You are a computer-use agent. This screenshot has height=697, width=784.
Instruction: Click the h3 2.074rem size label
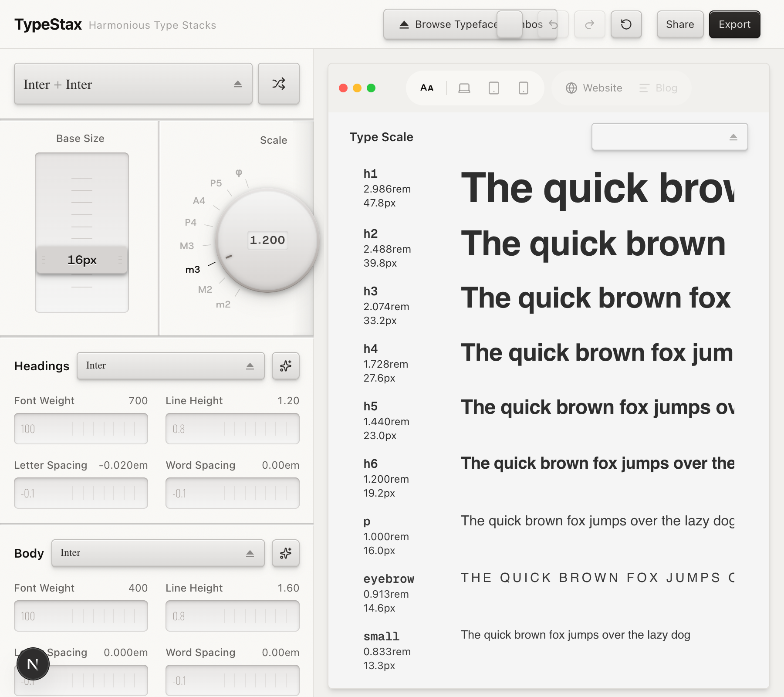pyautogui.click(x=386, y=306)
